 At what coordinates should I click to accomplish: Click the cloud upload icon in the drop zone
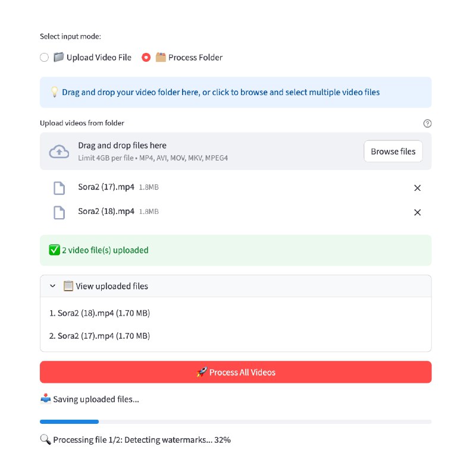coord(59,152)
